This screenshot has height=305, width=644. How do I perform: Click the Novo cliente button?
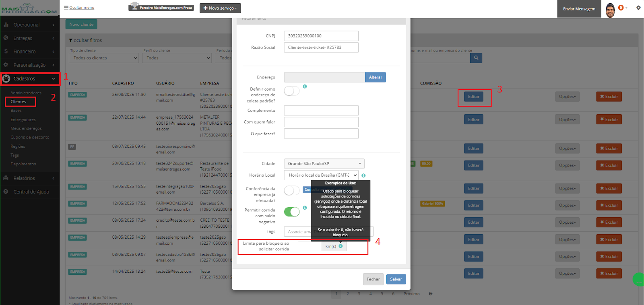pos(81,25)
